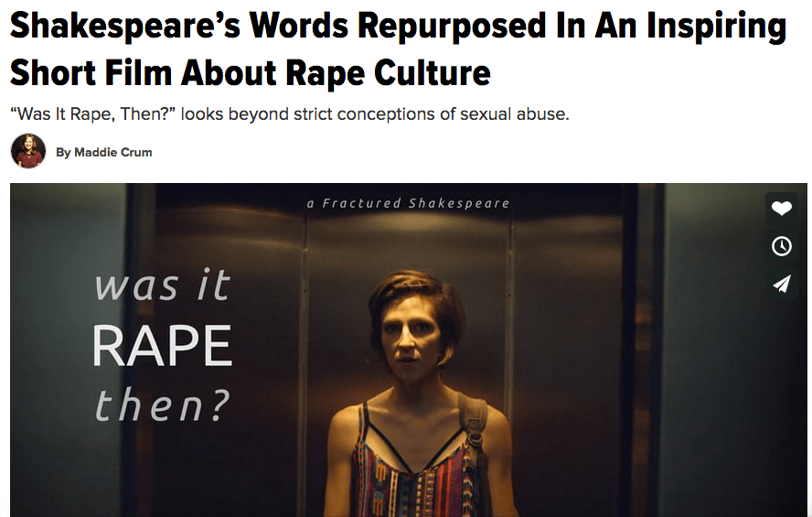Click the article subtitle about 'Was It Rape, Then?'
This screenshot has width=812, height=517.
click(290, 114)
